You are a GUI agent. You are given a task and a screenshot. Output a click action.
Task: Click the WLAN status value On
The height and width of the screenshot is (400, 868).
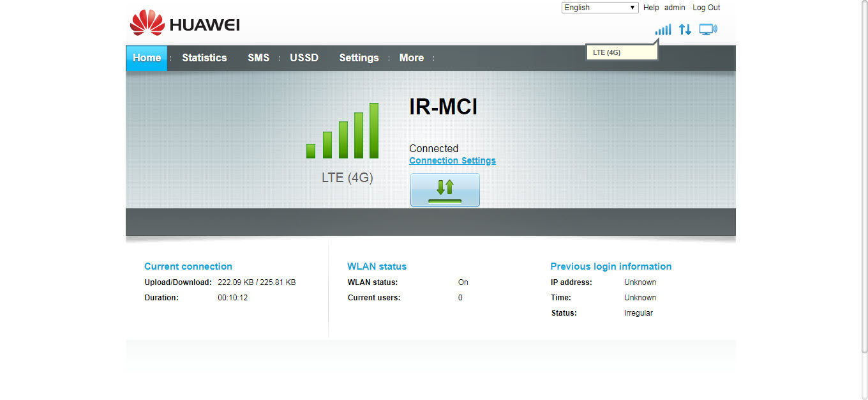point(463,282)
